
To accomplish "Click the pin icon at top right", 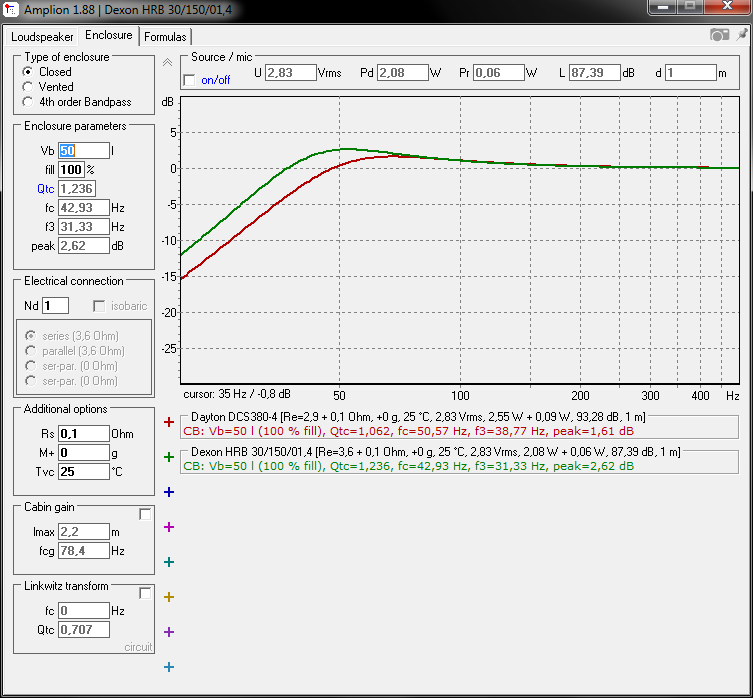I will [x=742, y=35].
